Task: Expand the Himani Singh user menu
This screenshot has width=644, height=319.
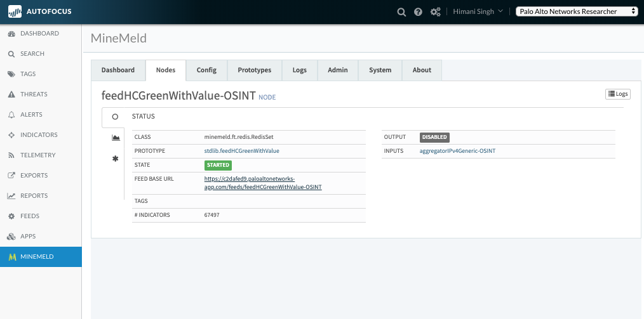Action: [478, 11]
